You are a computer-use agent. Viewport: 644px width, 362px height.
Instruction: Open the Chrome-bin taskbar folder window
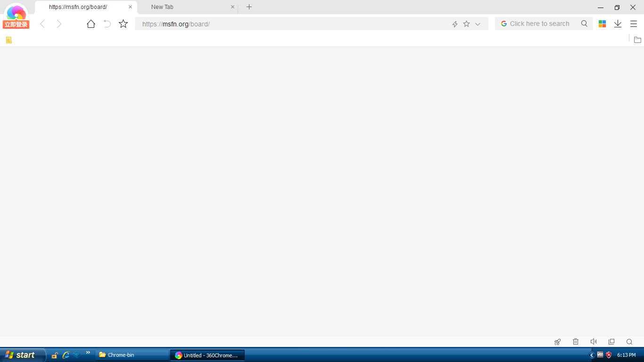tap(132, 355)
